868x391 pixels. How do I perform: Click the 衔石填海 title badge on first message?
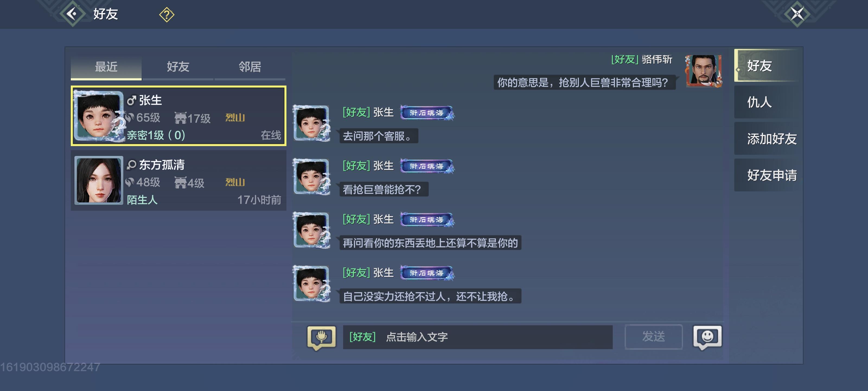coord(427,113)
